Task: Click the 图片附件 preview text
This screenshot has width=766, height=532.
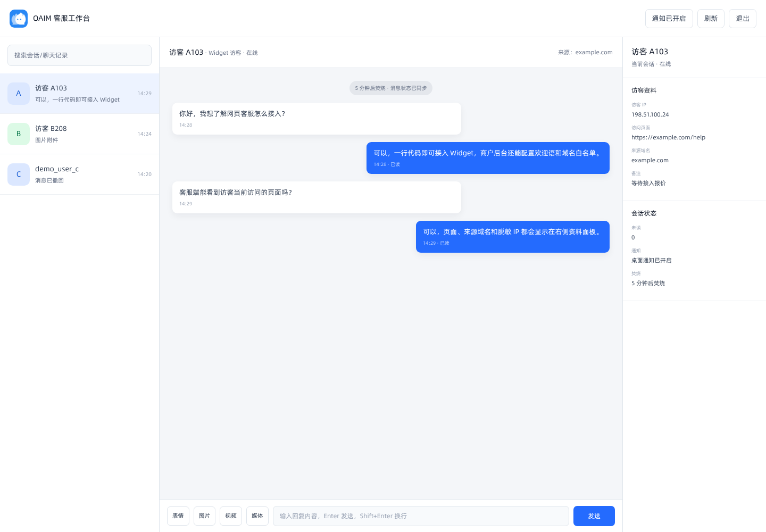Action: [x=47, y=140]
